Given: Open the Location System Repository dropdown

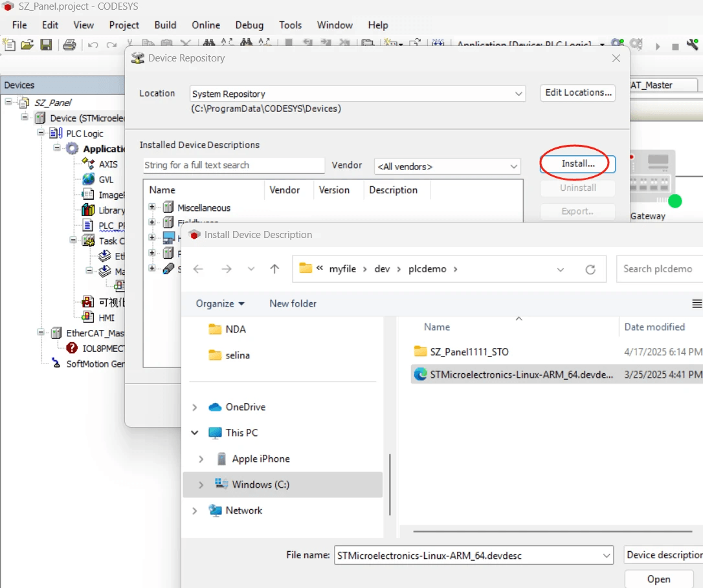Looking at the screenshot, I should point(519,94).
